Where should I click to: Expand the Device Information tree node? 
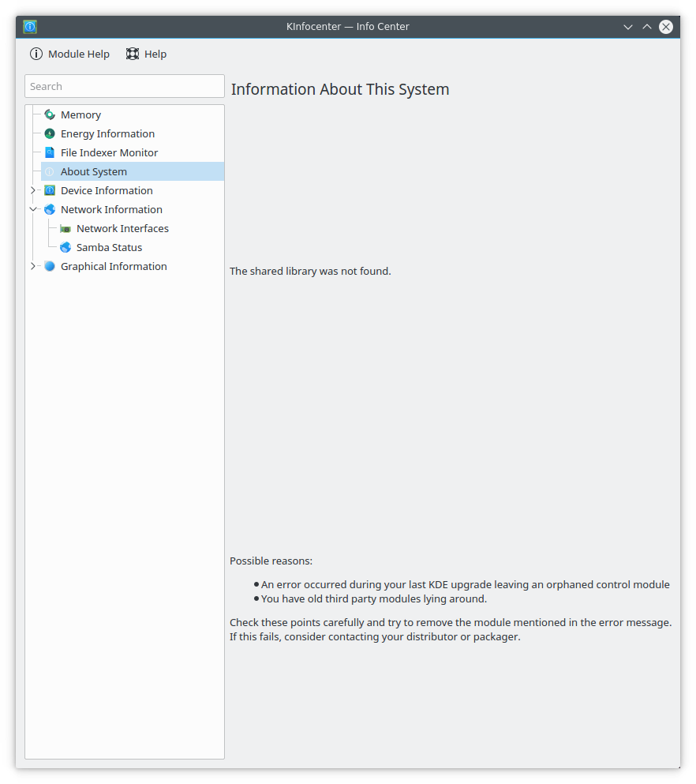[x=33, y=190]
